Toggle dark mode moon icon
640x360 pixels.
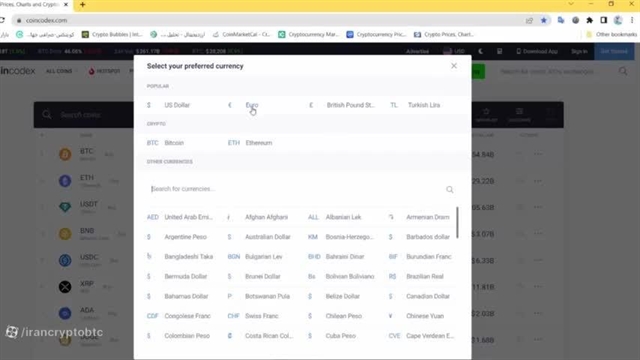pyautogui.click(x=480, y=51)
